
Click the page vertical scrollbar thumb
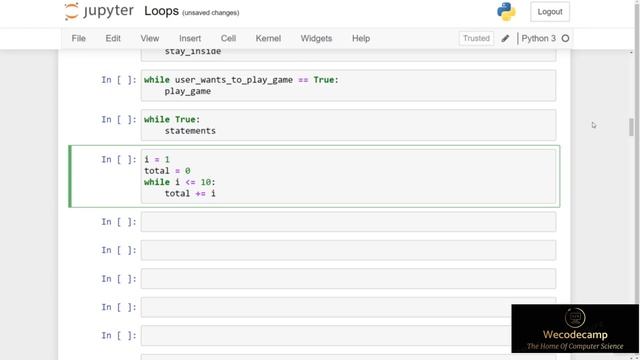631,127
